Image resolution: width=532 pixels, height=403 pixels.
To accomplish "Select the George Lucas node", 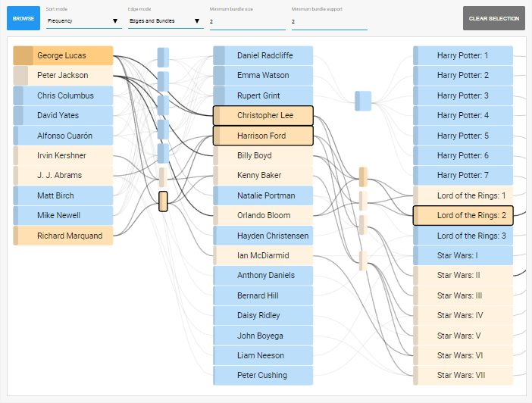I will (x=63, y=55).
